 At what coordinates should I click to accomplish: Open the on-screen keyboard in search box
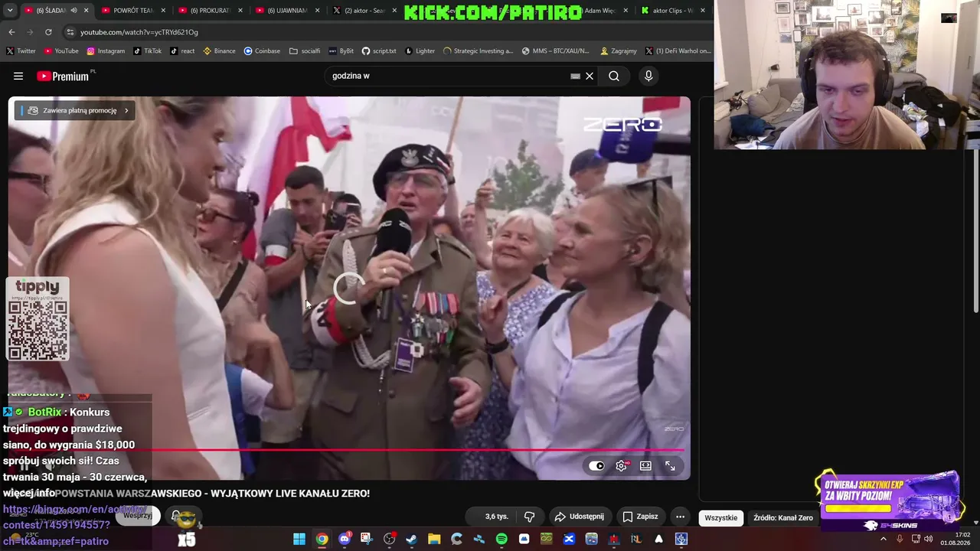pyautogui.click(x=575, y=76)
